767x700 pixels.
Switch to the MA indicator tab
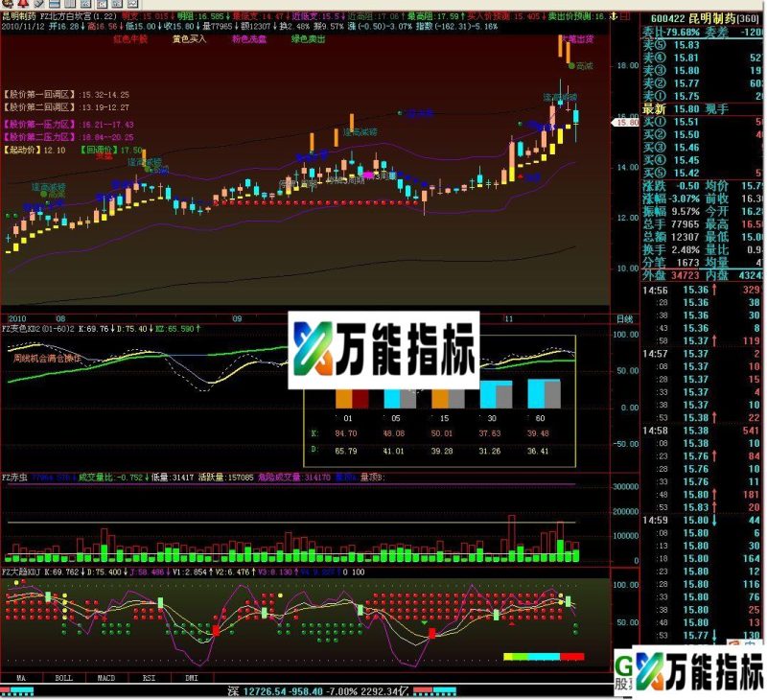click(x=21, y=678)
